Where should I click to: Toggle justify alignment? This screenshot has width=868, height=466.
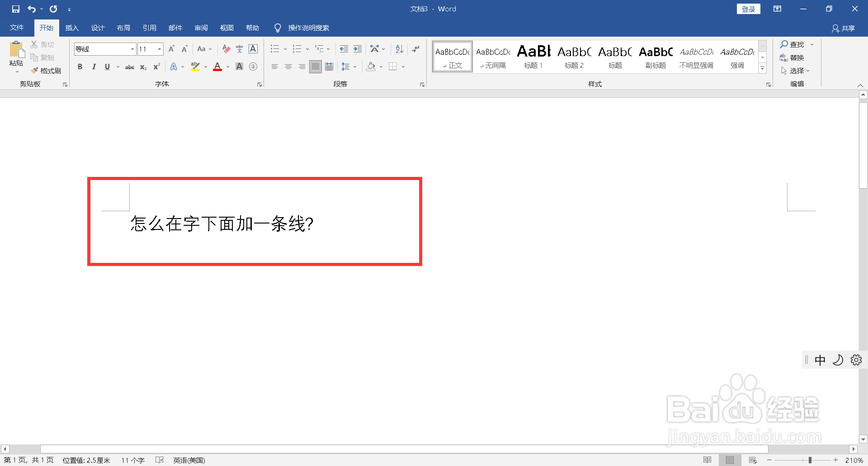[316, 67]
